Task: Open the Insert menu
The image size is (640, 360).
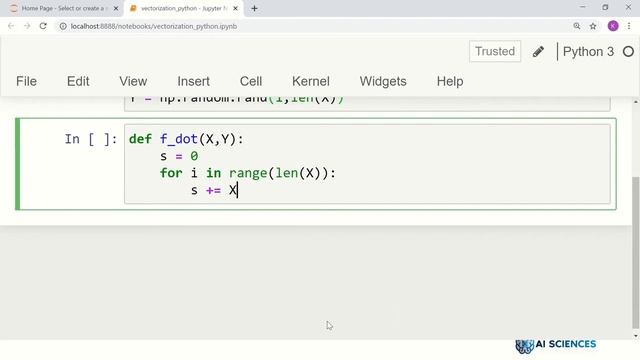Action: pyautogui.click(x=193, y=81)
